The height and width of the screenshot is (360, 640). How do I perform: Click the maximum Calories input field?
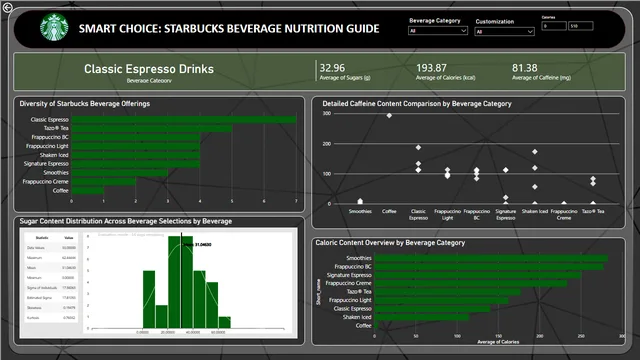click(x=581, y=26)
